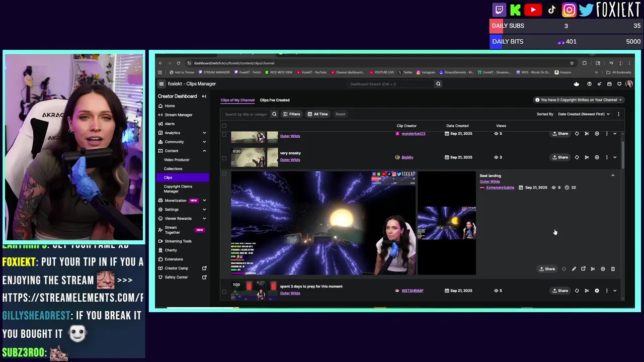Viewport: 644px width, 362px height.
Task: Expand the Viewer Rewards sidebar section
Action: (x=204, y=219)
